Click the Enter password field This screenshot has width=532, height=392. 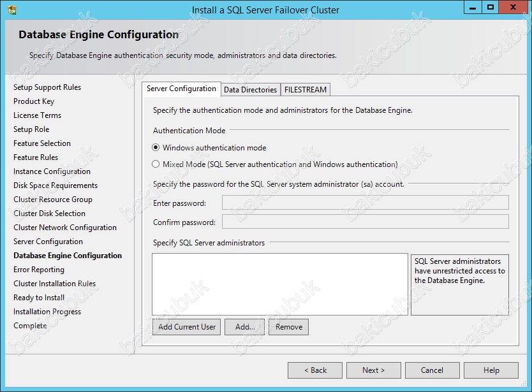pyautogui.click(x=366, y=203)
